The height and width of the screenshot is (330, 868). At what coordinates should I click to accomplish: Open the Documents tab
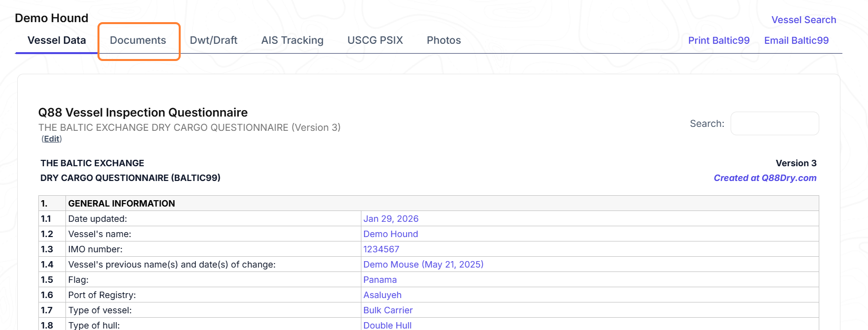tap(138, 40)
